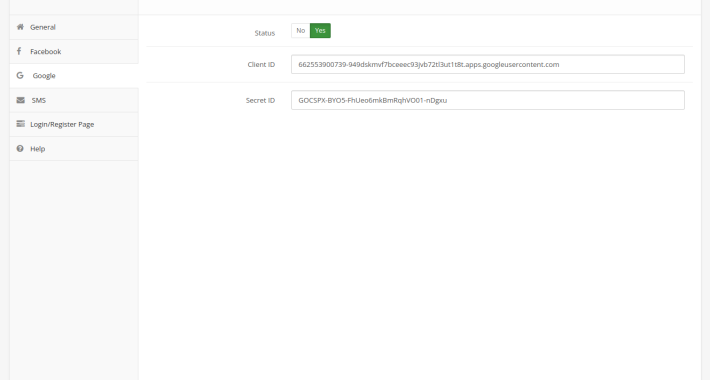Open the Help tab
The width and height of the screenshot is (710, 380).
click(x=74, y=149)
